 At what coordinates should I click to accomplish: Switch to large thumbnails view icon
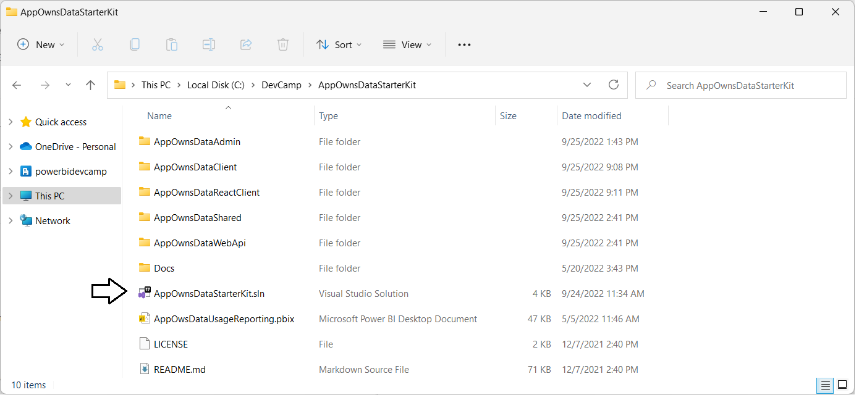pyautogui.click(x=843, y=385)
